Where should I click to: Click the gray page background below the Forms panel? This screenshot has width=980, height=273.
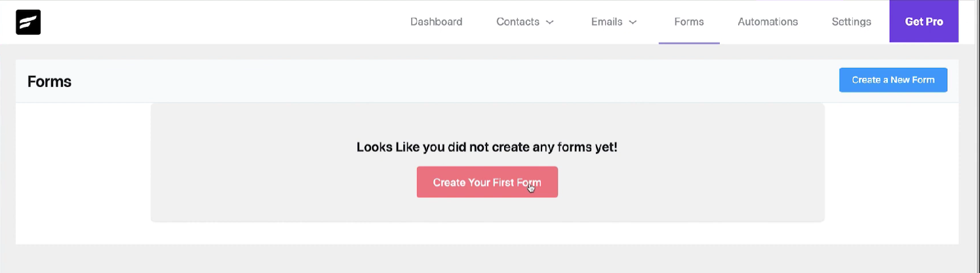485,259
